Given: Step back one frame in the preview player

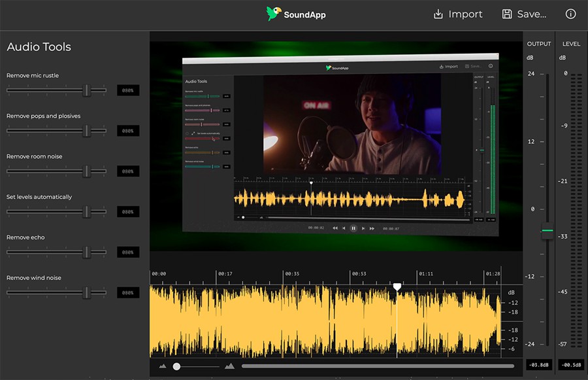Looking at the screenshot, I should (344, 228).
